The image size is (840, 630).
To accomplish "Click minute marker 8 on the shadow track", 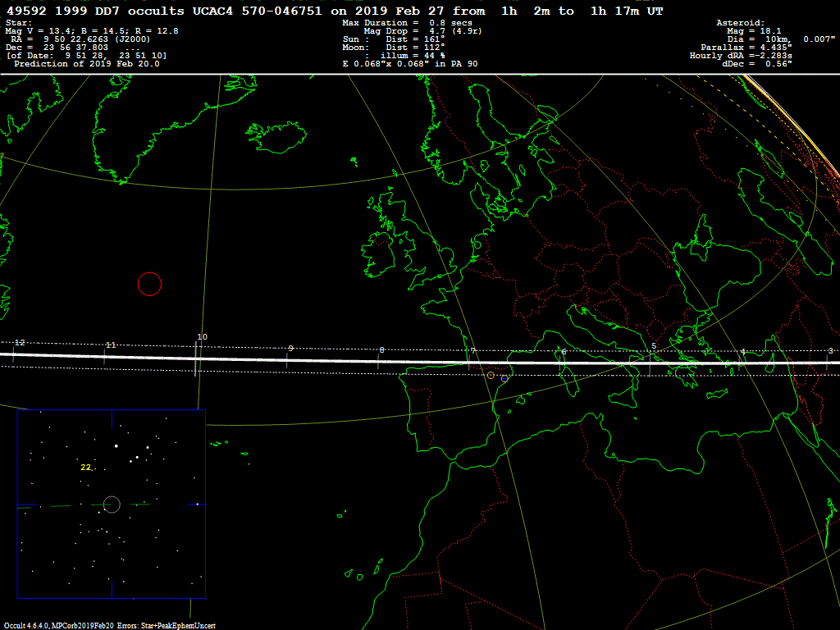I will coord(381,350).
